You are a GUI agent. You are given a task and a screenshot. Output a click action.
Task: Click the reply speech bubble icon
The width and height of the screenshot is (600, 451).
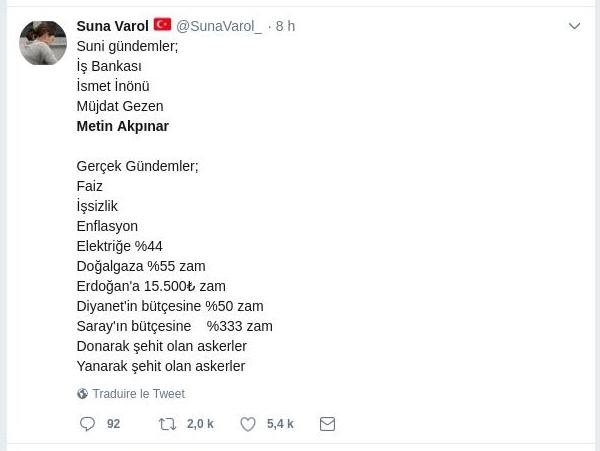[88, 424]
